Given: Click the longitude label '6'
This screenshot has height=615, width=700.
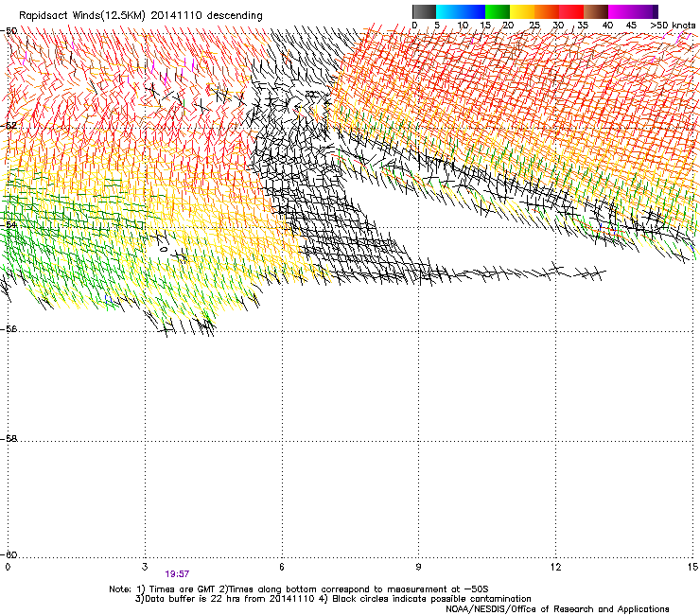Looking at the screenshot, I should (x=282, y=567).
